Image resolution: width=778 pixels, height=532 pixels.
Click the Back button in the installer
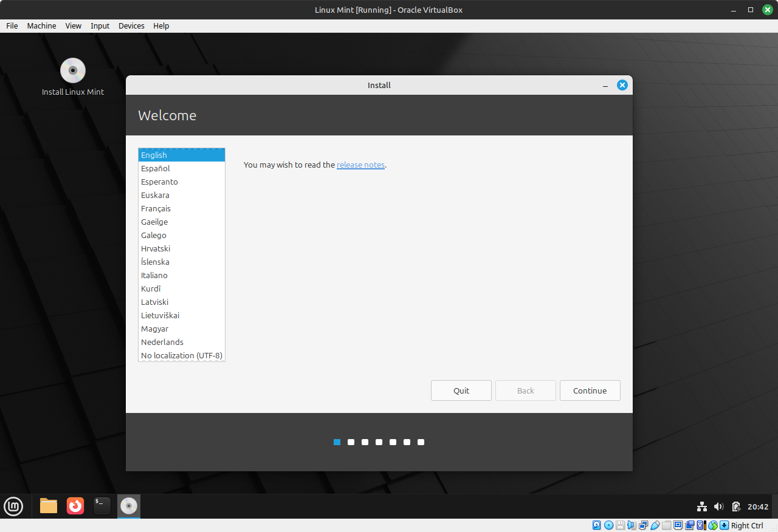(x=526, y=390)
